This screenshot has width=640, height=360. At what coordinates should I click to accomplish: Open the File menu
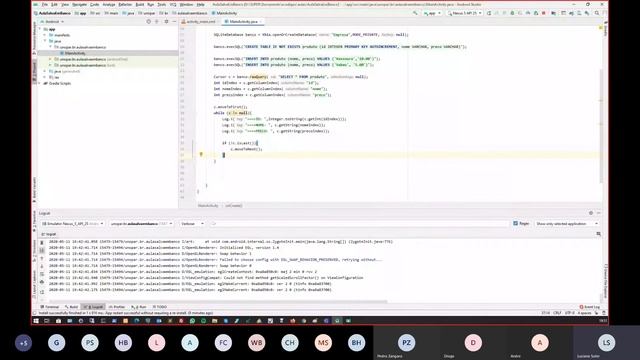(x=44, y=4)
